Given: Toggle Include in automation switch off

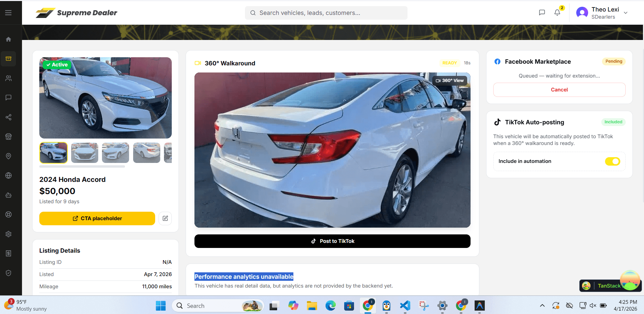Looking at the screenshot, I should coord(612,161).
